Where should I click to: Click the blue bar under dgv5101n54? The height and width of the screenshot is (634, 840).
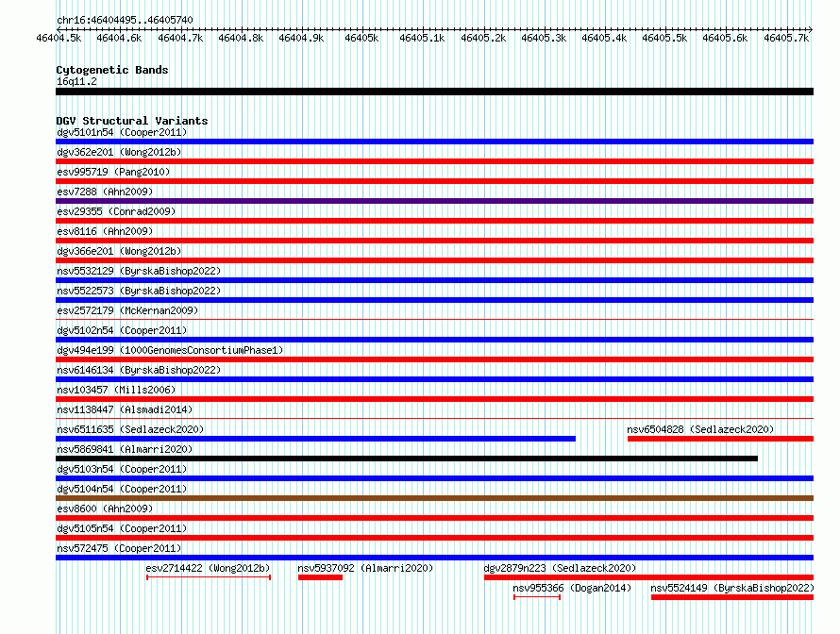pyautogui.click(x=434, y=142)
